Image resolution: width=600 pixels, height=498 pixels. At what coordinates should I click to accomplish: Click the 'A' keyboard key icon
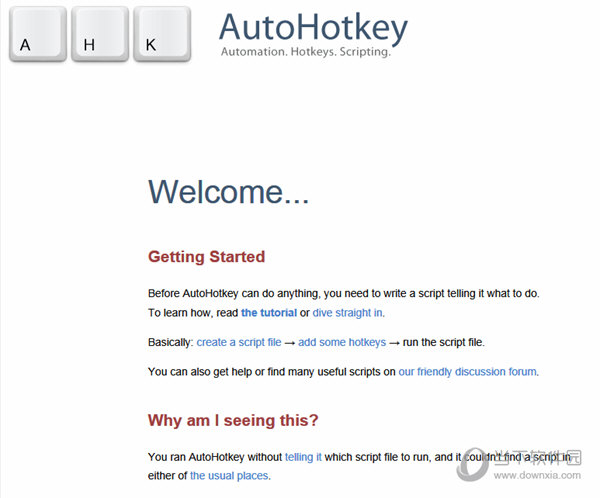(x=38, y=34)
